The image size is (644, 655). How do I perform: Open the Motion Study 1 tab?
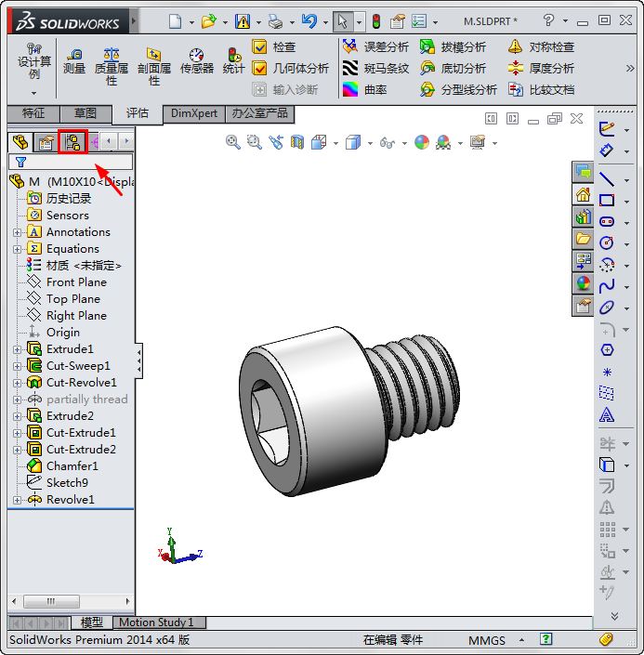point(156,622)
